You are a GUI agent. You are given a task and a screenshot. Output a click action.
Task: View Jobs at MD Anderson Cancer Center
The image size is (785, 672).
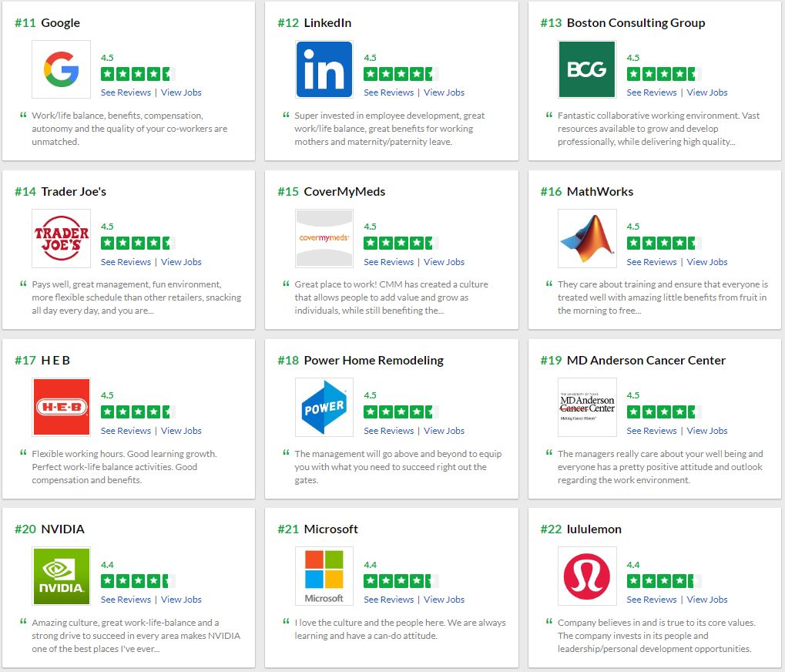707,430
